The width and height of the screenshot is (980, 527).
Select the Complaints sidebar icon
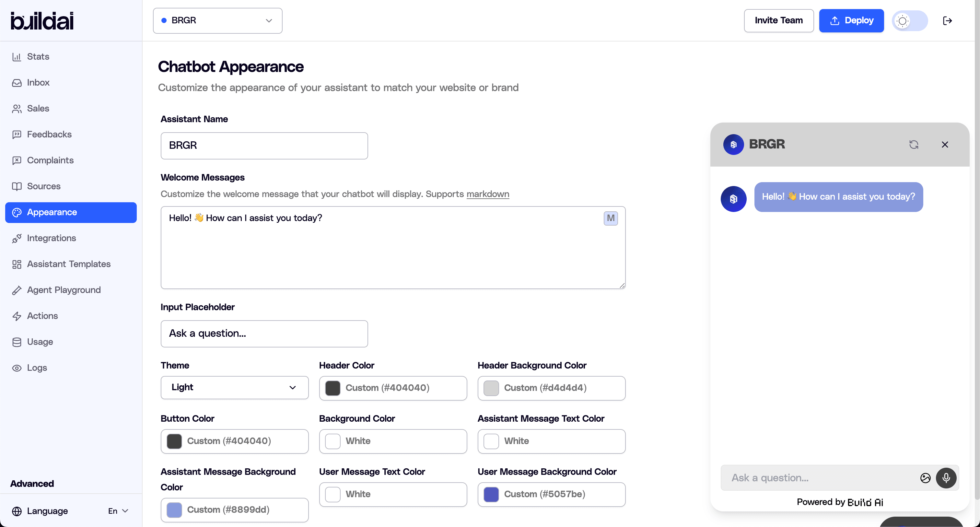click(x=17, y=160)
